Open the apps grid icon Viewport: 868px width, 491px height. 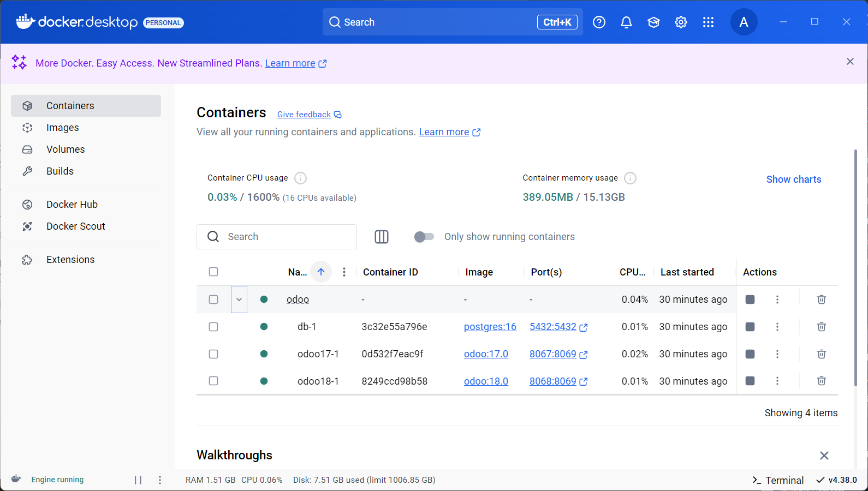(708, 22)
